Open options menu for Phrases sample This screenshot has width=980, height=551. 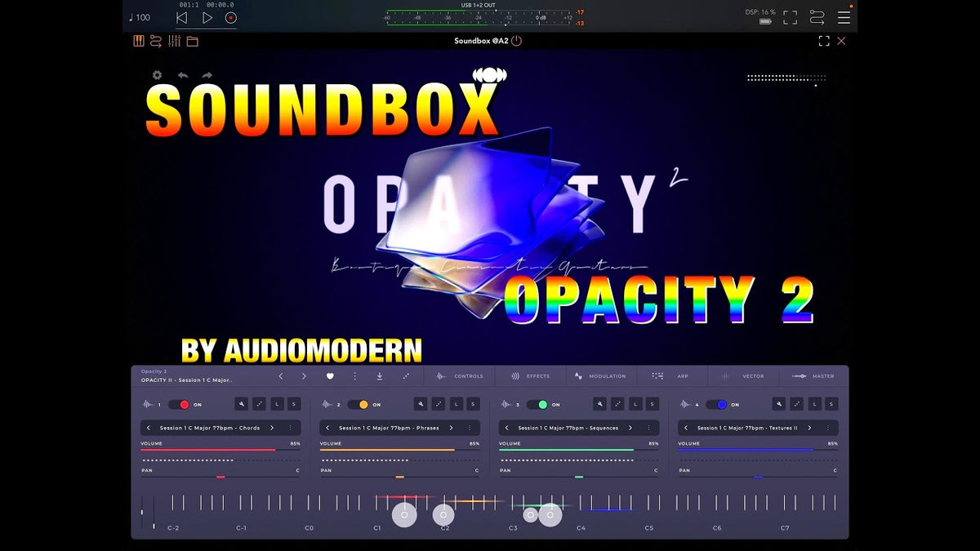[x=470, y=428]
